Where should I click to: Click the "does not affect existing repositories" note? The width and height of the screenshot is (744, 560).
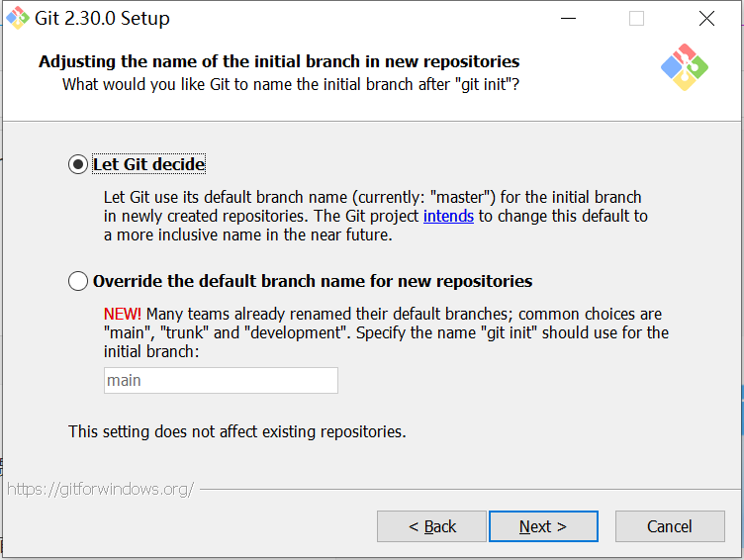(237, 431)
